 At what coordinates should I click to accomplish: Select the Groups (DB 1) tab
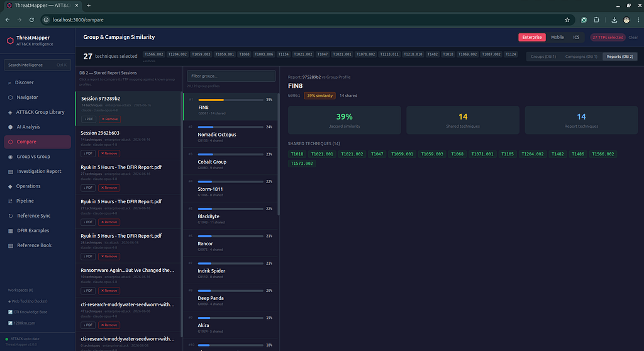[543, 57]
